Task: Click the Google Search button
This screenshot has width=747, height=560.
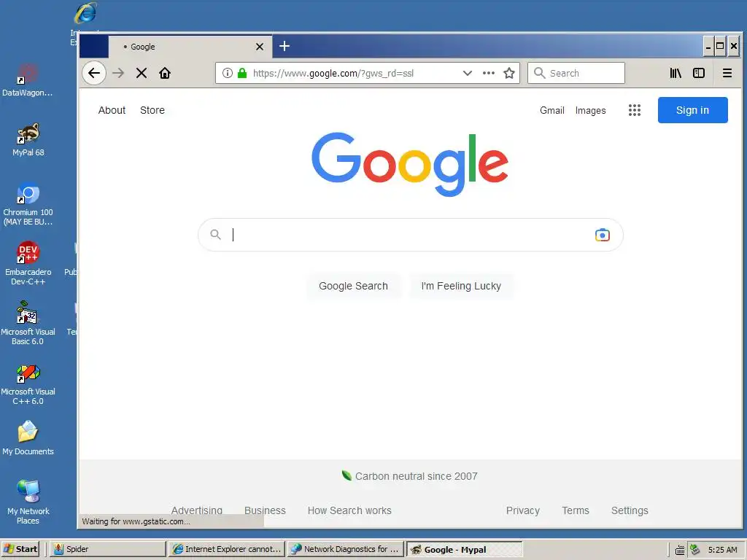Action: (353, 286)
